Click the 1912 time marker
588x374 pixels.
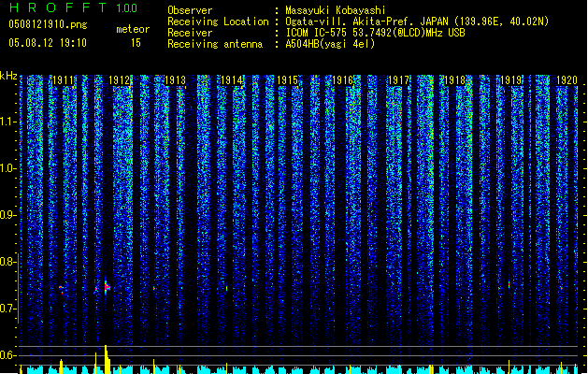point(119,80)
